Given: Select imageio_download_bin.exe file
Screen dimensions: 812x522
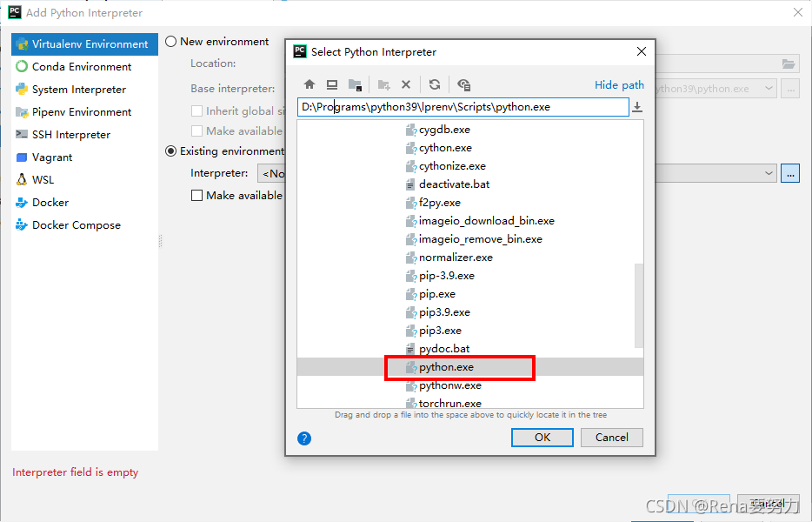Looking at the screenshot, I should [486, 221].
